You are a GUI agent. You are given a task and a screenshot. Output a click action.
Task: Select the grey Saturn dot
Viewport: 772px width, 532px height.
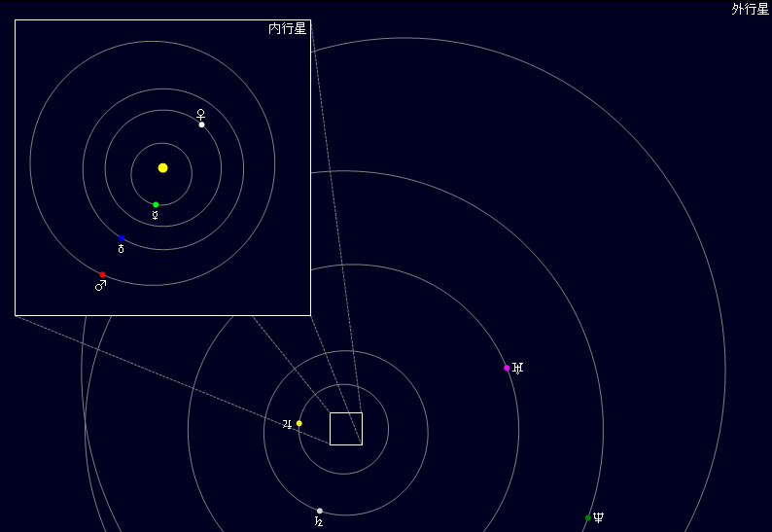coord(320,511)
